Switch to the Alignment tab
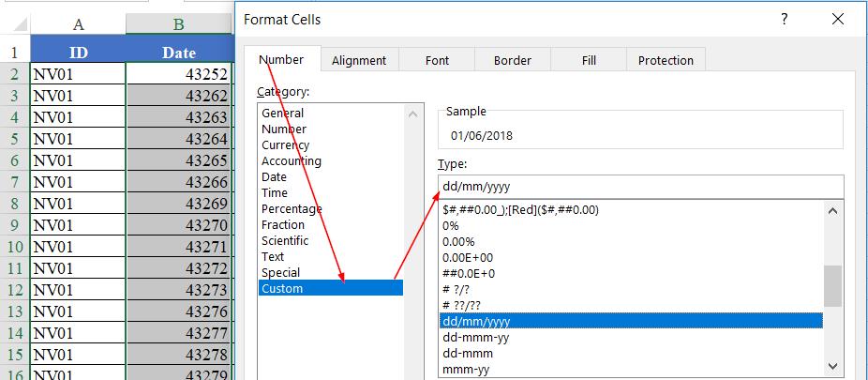 pos(358,60)
